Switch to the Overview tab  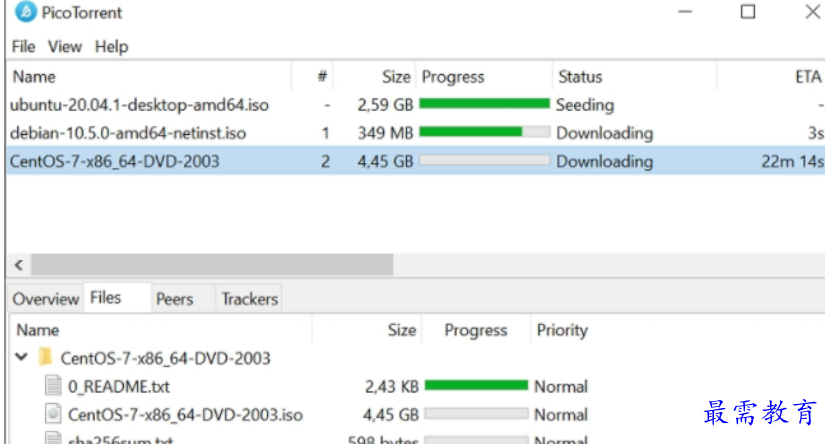[46, 299]
